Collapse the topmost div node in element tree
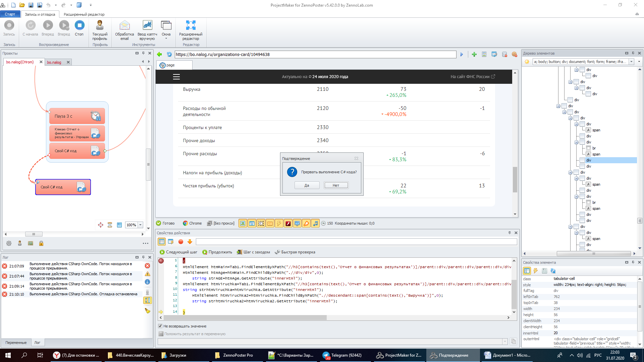This screenshot has width=644, height=362. pos(577,70)
